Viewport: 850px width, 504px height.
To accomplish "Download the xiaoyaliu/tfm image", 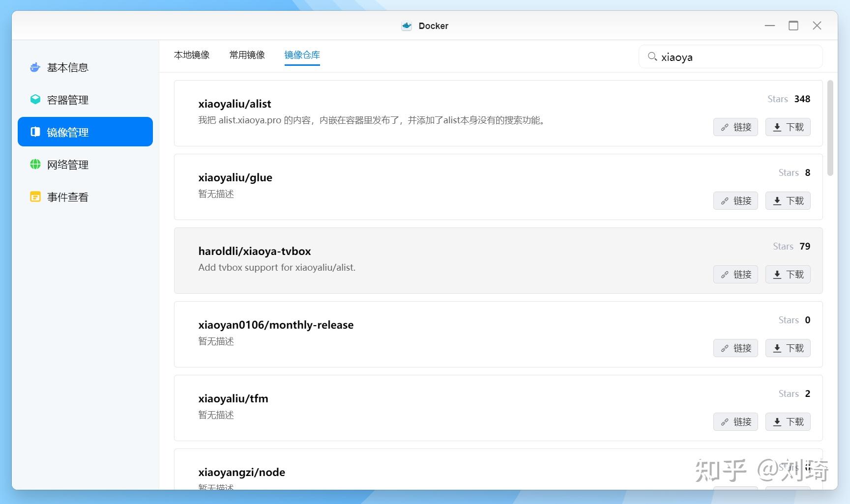I will tap(787, 421).
